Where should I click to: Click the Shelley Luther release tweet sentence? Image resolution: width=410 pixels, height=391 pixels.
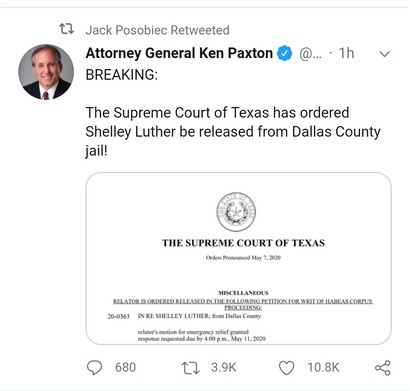tap(233, 132)
